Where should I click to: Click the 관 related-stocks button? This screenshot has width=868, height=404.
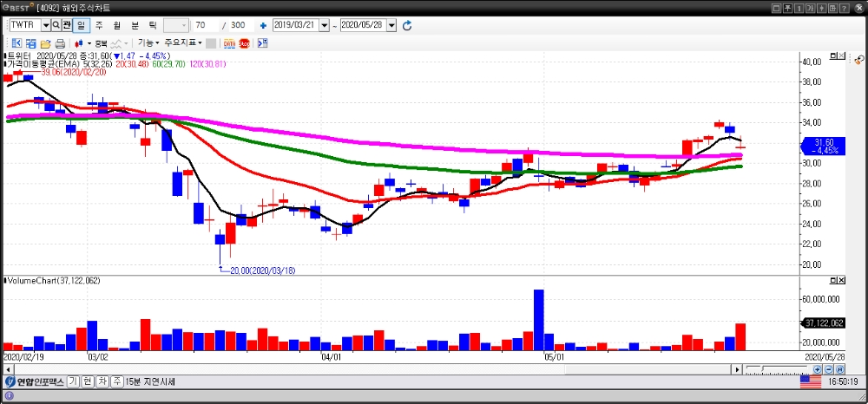click(x=67, y=25)
